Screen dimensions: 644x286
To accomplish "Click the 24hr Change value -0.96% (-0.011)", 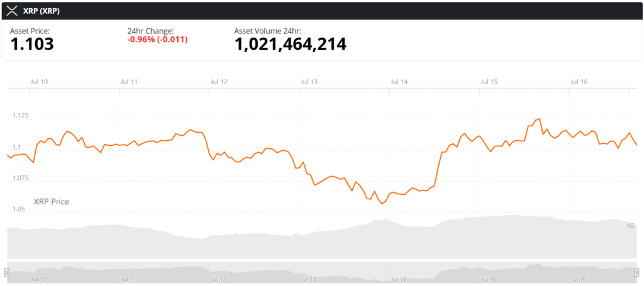I will pos(158,40).
